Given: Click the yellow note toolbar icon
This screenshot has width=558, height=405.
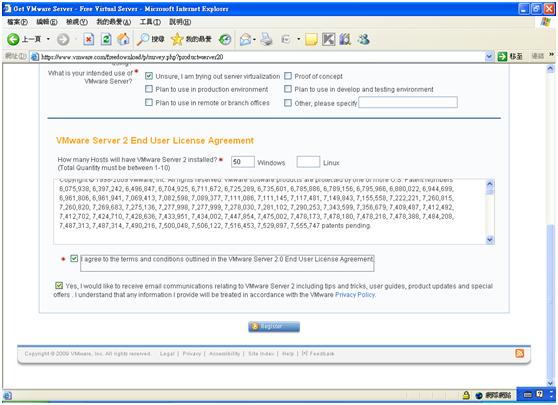Looking at the screenshot, I should (x=311, y=39).
